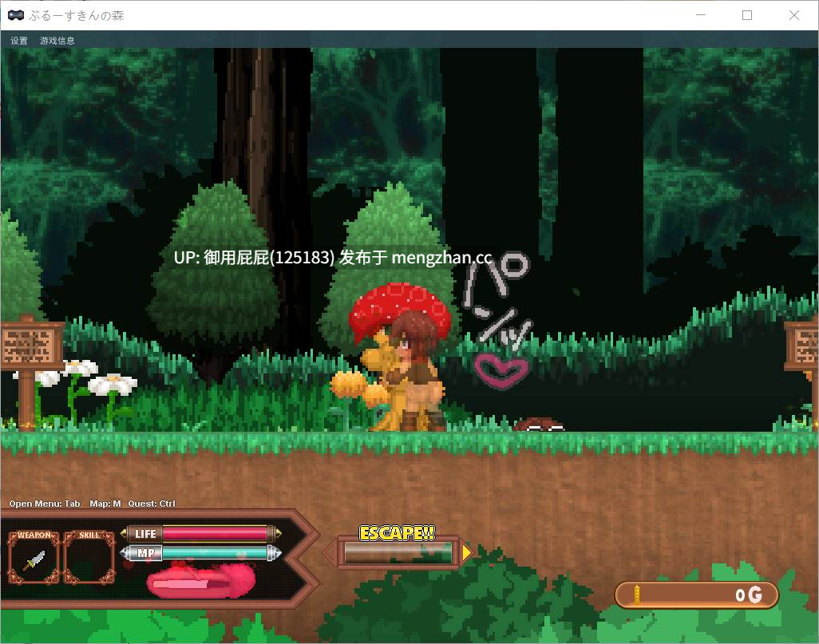Close the game window
Viewport: 819px width, 644px height.
(x=794, y=15)
